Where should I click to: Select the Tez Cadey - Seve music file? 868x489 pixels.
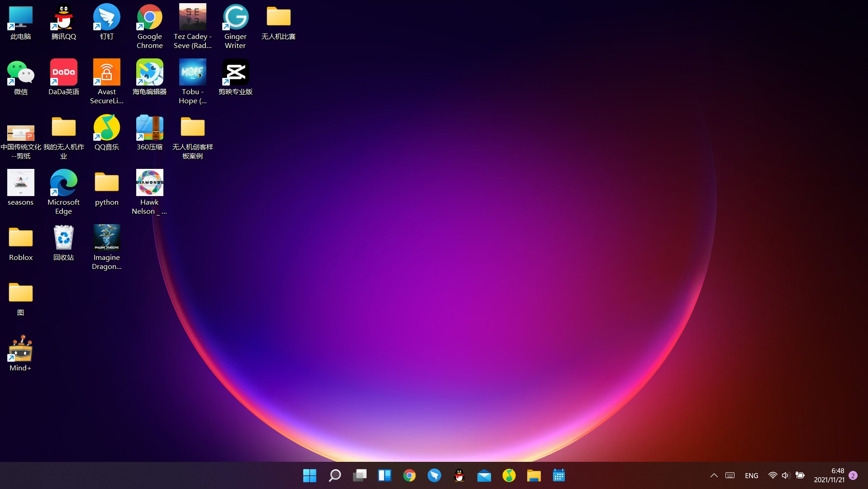click(x=193, y=27)
